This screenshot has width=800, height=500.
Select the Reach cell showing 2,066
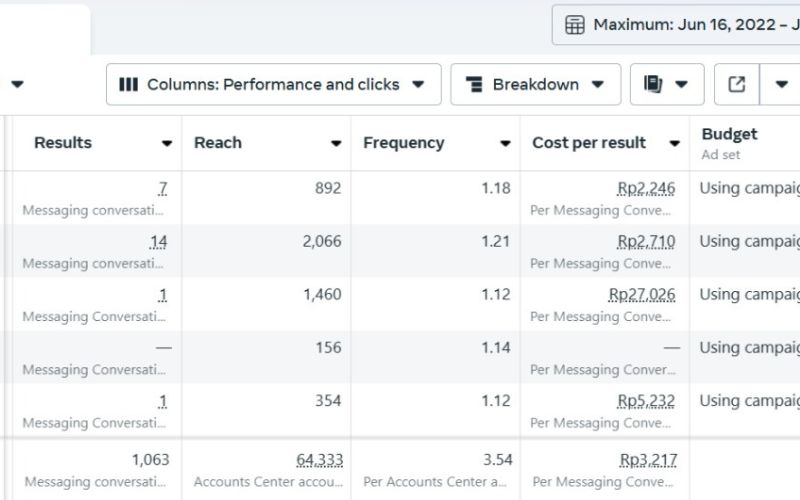(x=322, y=241)
